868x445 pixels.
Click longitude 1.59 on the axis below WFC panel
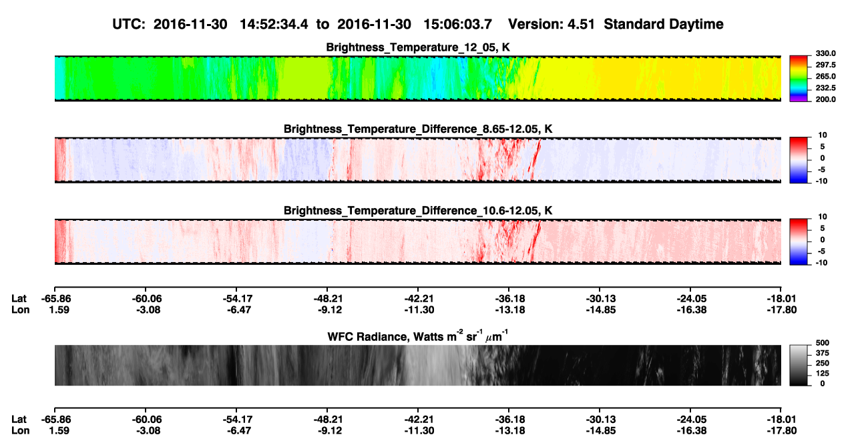click(59, 430)
